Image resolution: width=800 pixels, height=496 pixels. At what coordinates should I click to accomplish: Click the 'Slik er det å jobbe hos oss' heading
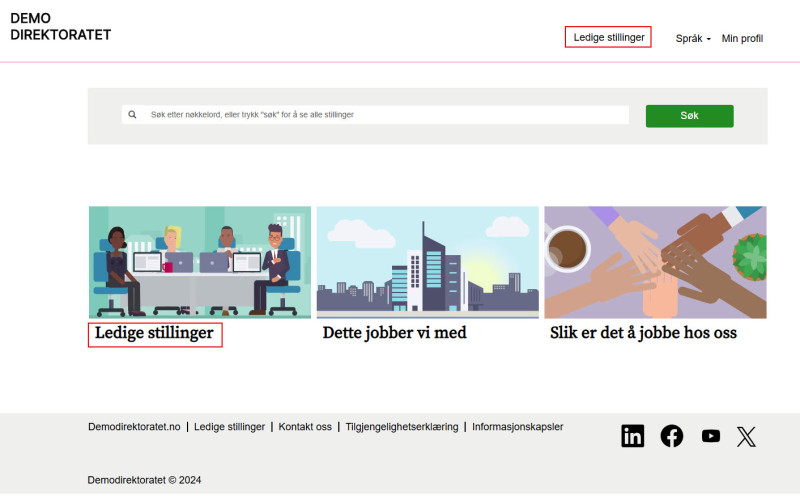coord(643,333)
